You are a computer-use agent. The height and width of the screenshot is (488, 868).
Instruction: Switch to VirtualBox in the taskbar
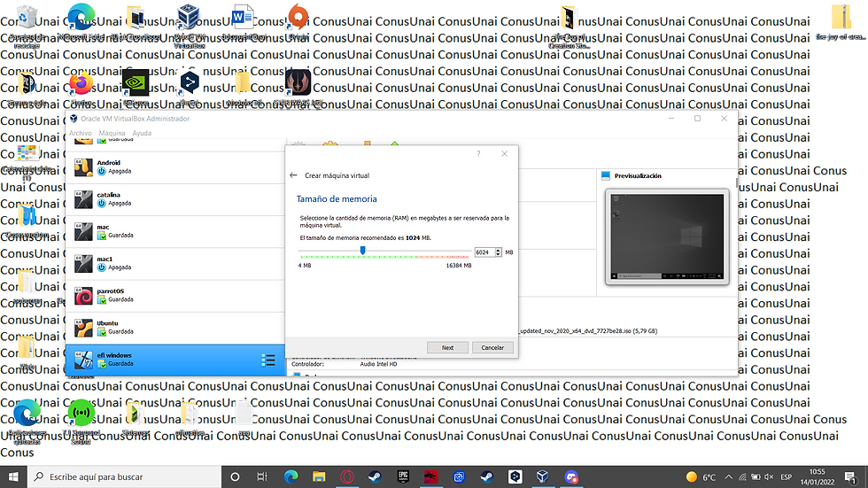click(542, 477)
